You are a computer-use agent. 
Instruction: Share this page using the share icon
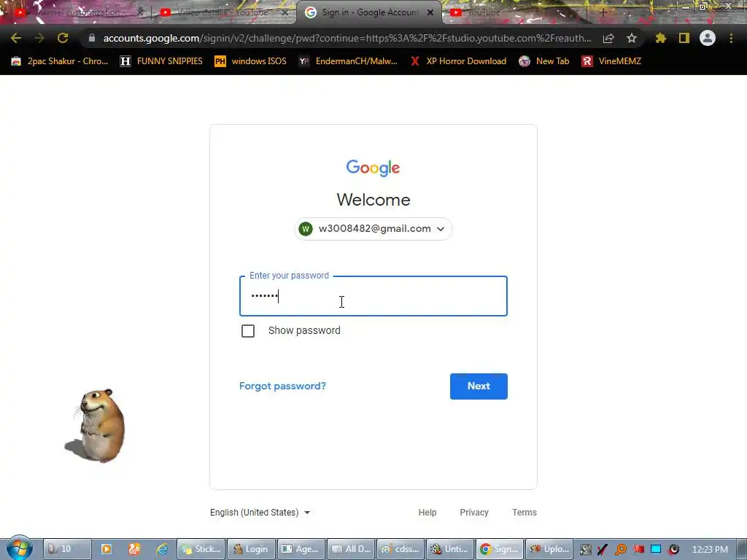[x=608, y=38]
